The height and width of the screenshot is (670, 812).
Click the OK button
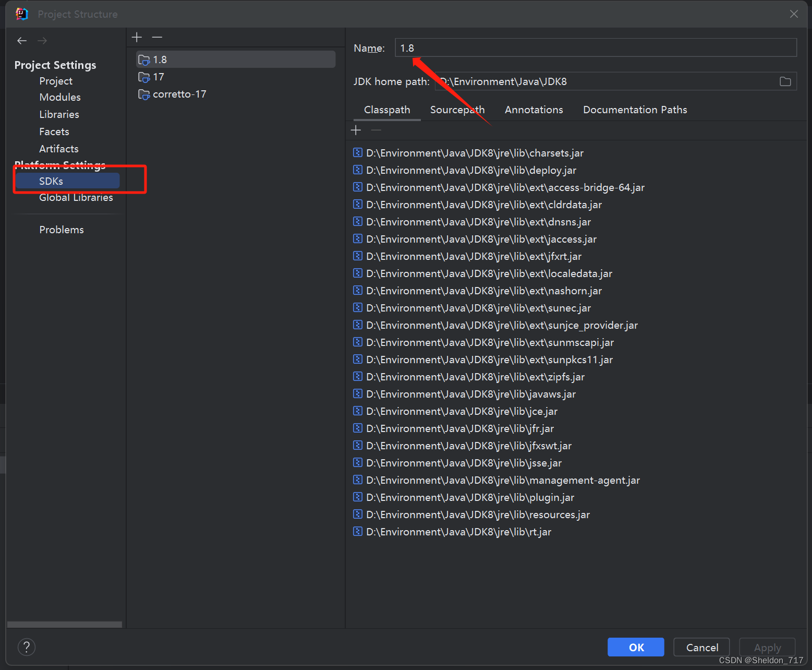click(x=635, y=647)
